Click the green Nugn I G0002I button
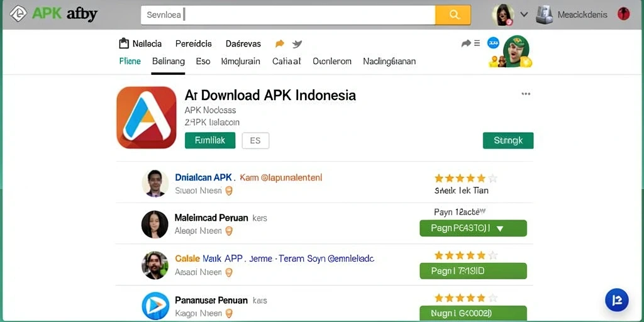Image resolution: width=644 pixels, height=322 pixels. [x=473, y=313]
